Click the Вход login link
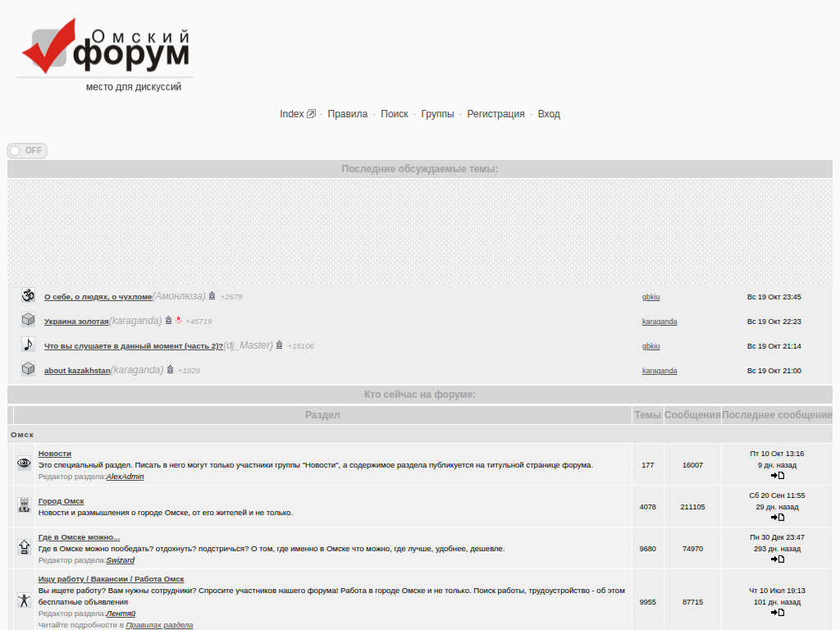This screenshot has width=840, height=630. 549,114
